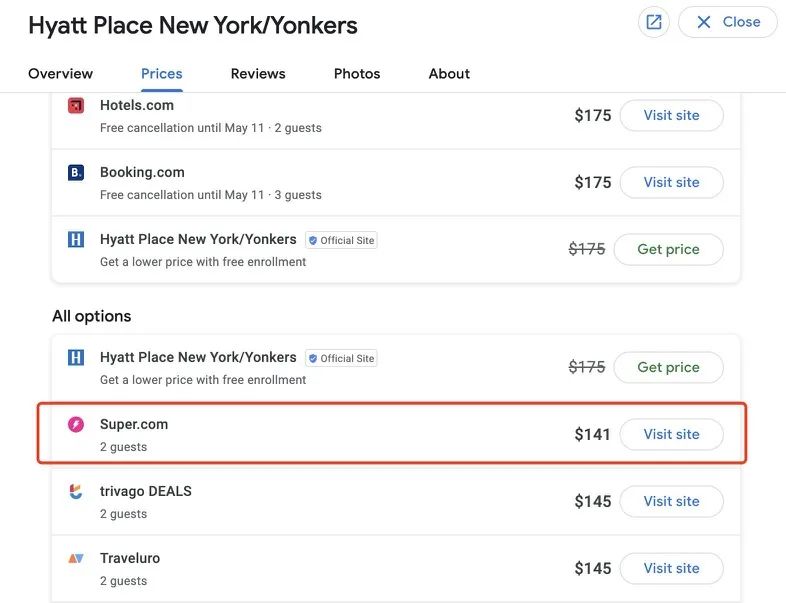
Task: Click the Hotels.com provider name
Action: click(137, 105)
